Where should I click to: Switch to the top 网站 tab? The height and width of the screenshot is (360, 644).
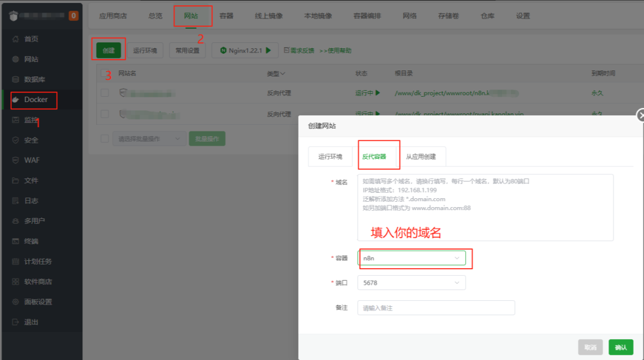click(x=191, y=16)
